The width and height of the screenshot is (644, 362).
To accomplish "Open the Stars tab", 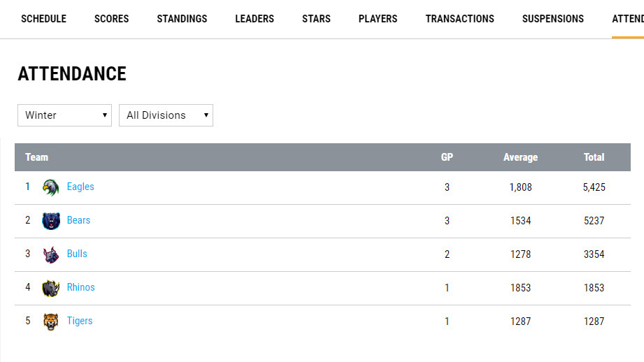I will click(316, 19).
